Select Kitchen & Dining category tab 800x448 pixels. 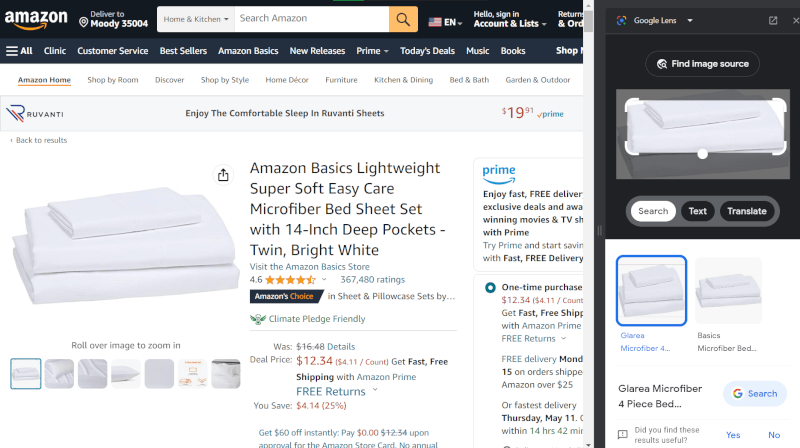404,80
